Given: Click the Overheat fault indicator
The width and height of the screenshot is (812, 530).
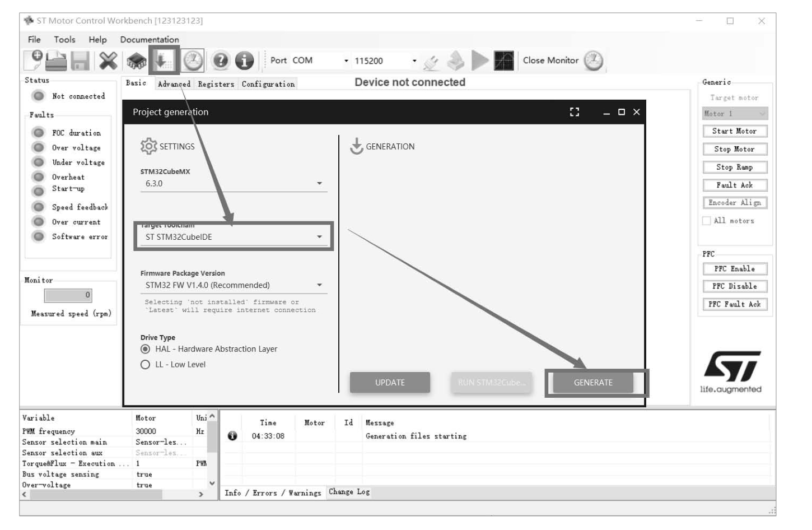Looking at the screenshot, I should tap(39, 177).
